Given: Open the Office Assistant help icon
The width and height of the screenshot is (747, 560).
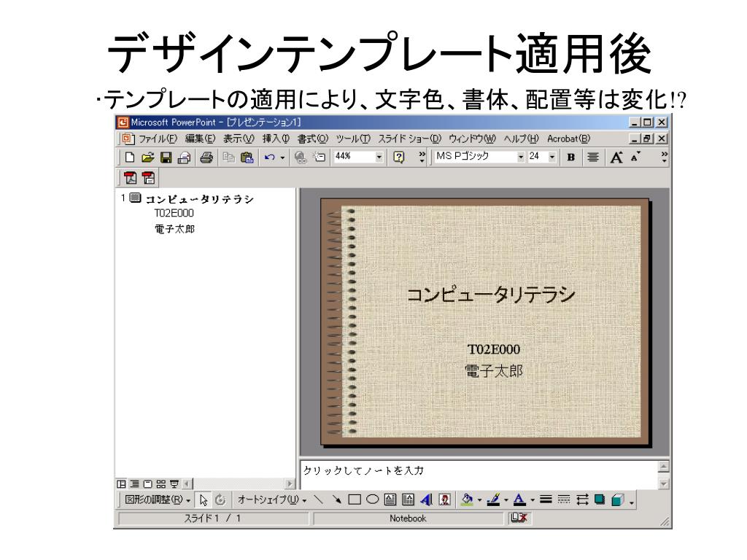Looking at the screenshot, I should click(x=399, y=157).
